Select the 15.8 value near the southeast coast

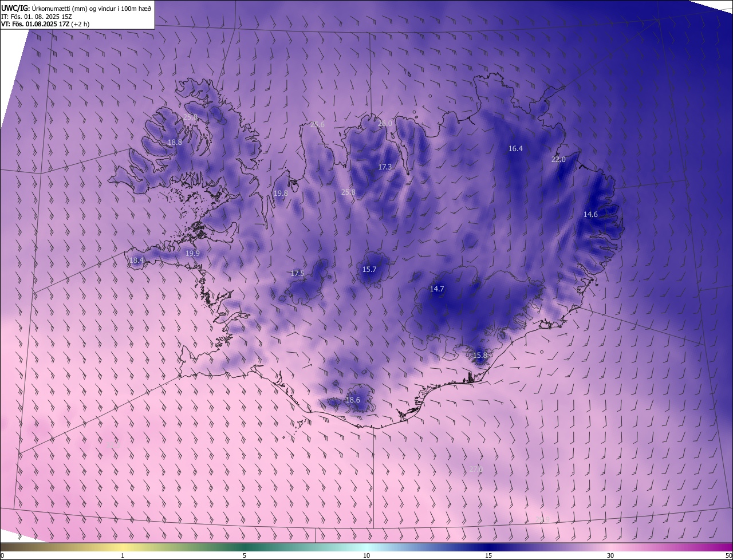pyautogui.click(x=480, y=355)
